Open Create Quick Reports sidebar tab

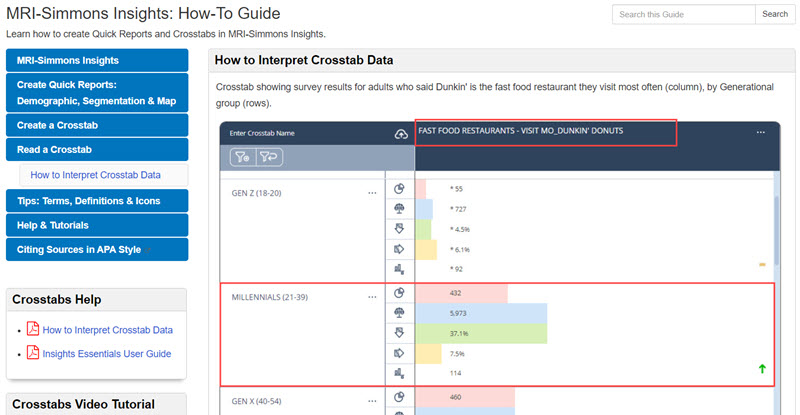97,93
